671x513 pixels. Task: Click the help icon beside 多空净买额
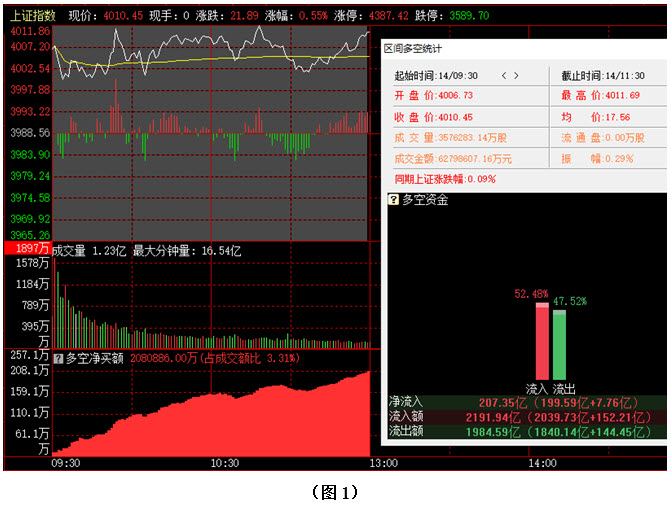point(58,357)
